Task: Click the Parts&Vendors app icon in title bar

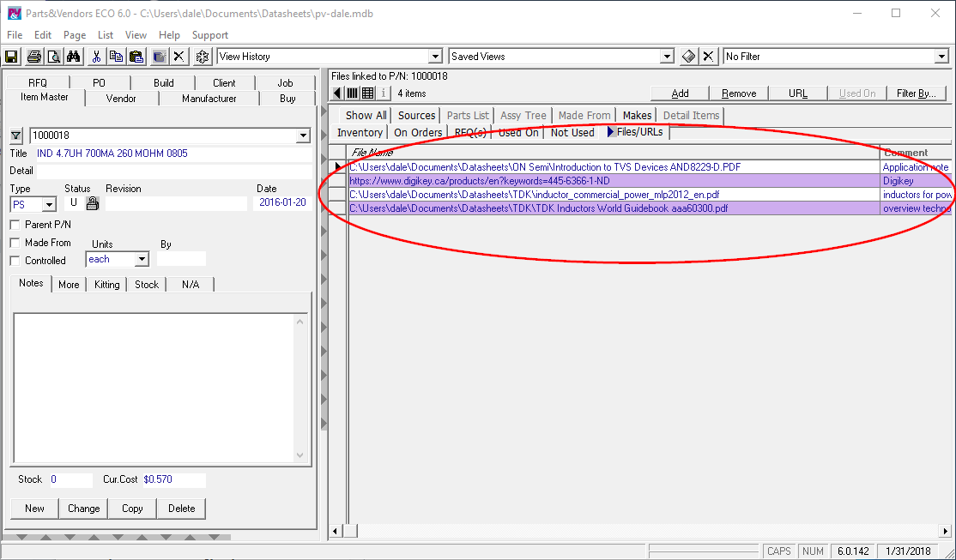Action: point(14,13)
